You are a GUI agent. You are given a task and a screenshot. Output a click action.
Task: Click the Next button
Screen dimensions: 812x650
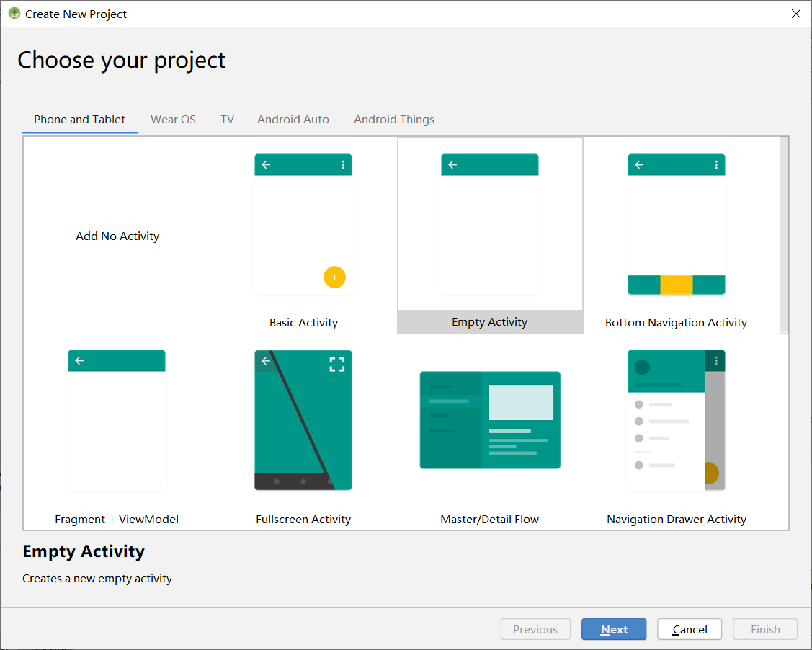click(614, 629)
